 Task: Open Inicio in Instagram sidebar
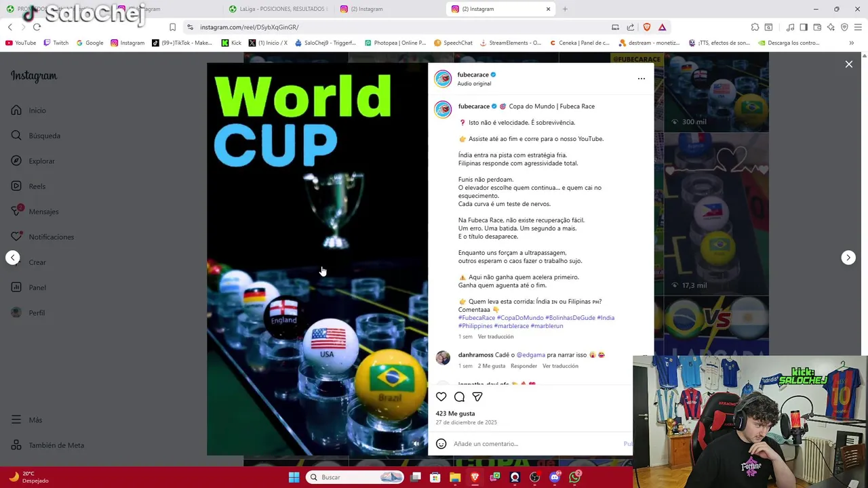28,110
